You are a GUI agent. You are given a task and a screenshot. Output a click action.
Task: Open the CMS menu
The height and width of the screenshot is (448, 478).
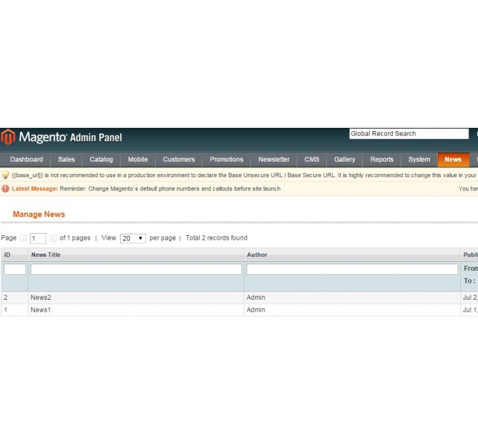click(312, 159)
